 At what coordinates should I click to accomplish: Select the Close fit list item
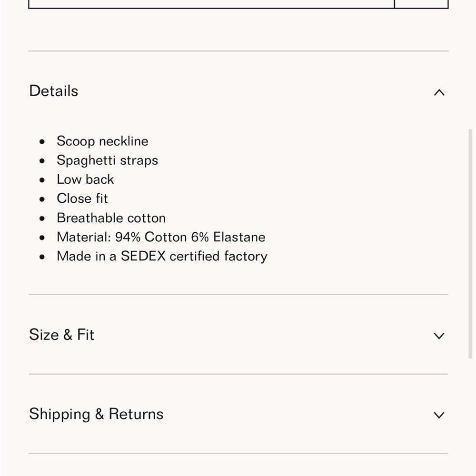tap(82, 198)
